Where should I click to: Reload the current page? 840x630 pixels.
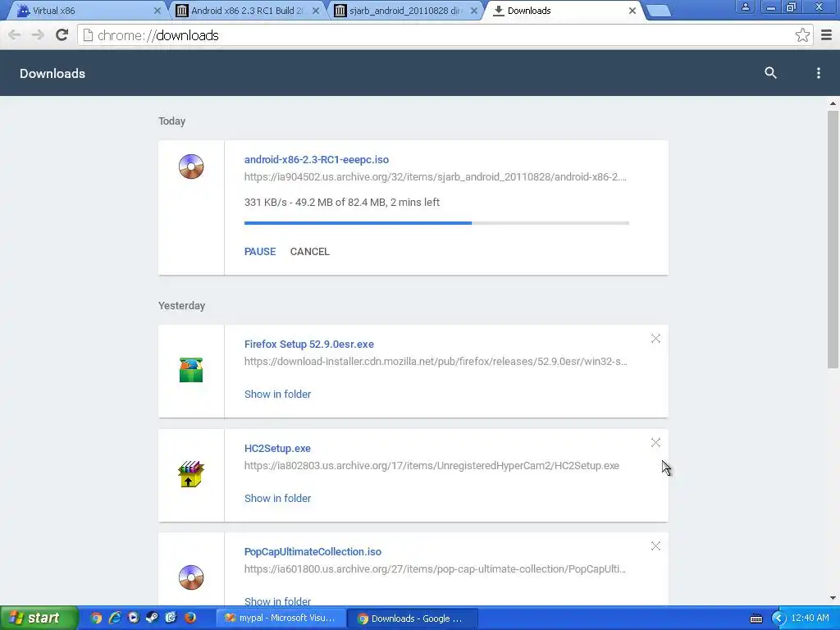[62, 35]
